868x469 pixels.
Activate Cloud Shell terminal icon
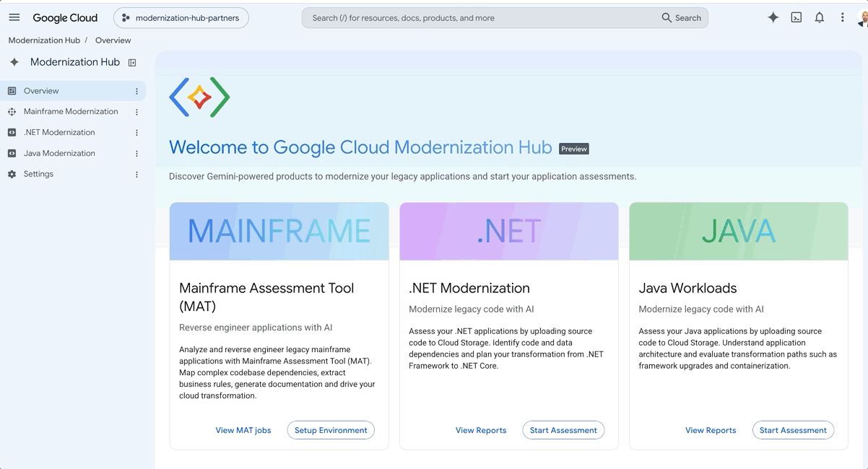796,17
